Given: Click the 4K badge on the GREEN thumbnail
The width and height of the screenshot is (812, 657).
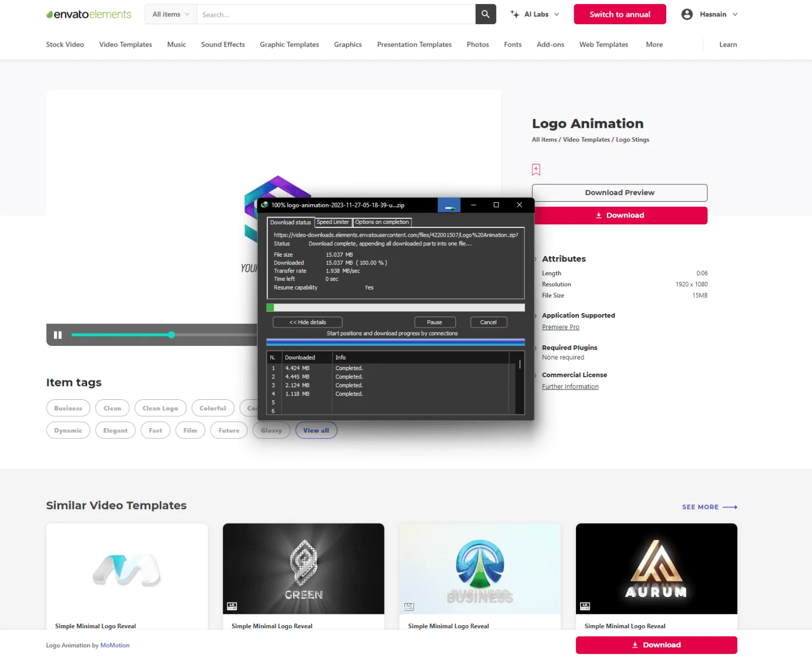Looking at the screenshot, I should pos(232,606).
